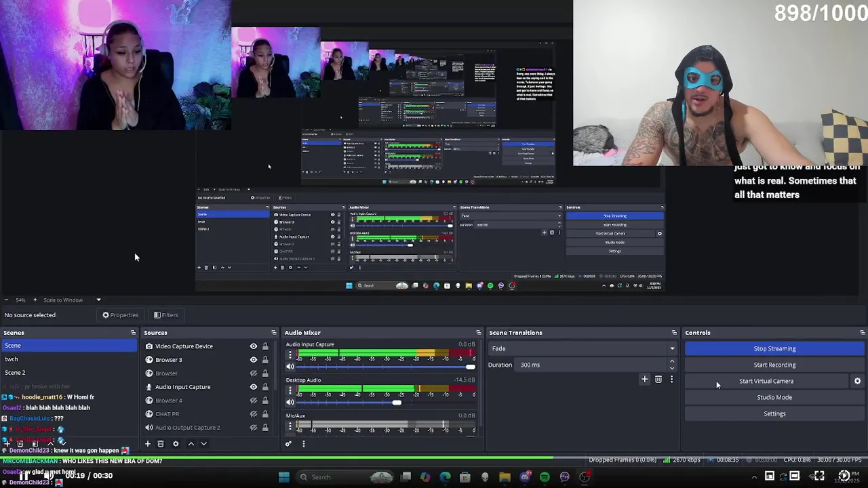Show the Browser 4 source
The height and width of the screenshot is (488, 868).
point(254,401)
